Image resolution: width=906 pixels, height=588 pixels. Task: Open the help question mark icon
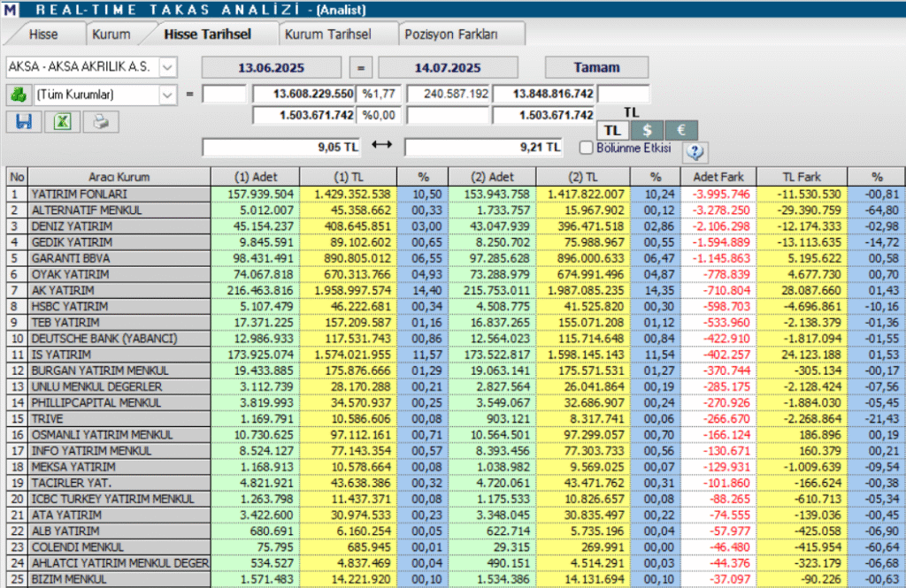click(695, 152)
